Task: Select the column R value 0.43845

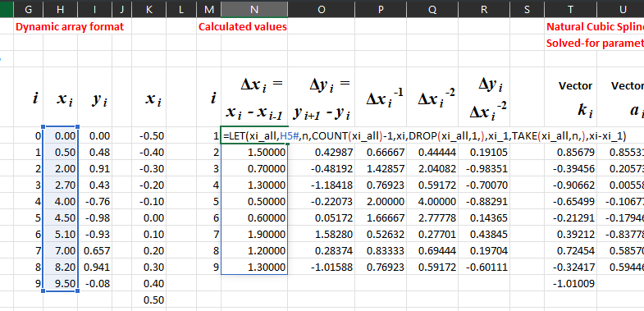Action: [484, 235]
